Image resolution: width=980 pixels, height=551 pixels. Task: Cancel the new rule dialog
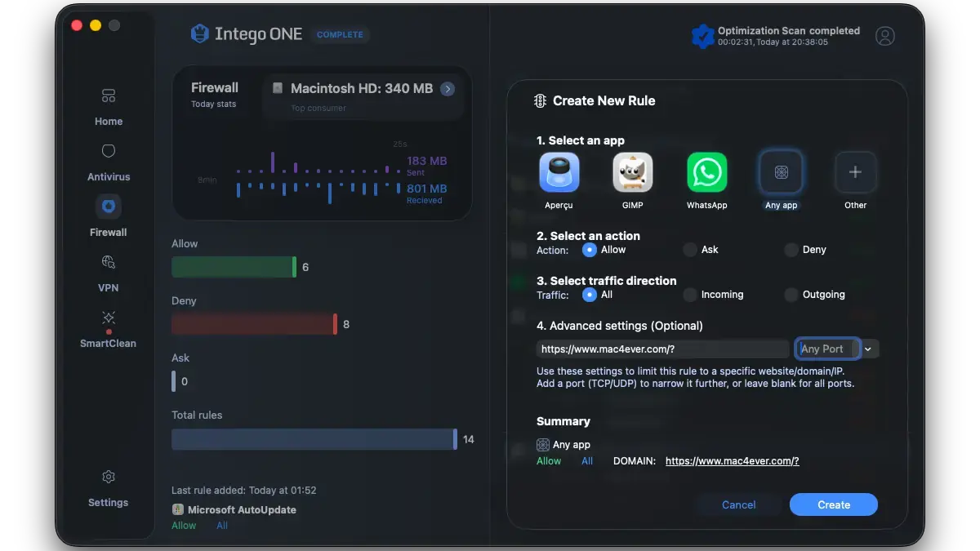pyautogui.click(x=738, y=504)
